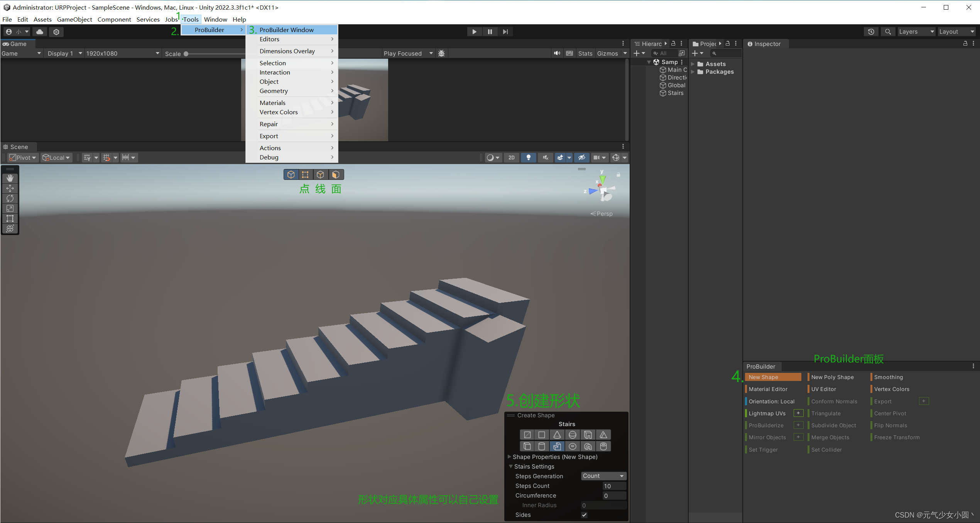This screenshot has width=980, height=523.
Task: Switch to ProBuilder face selection mode
Action: coord(335,175)
